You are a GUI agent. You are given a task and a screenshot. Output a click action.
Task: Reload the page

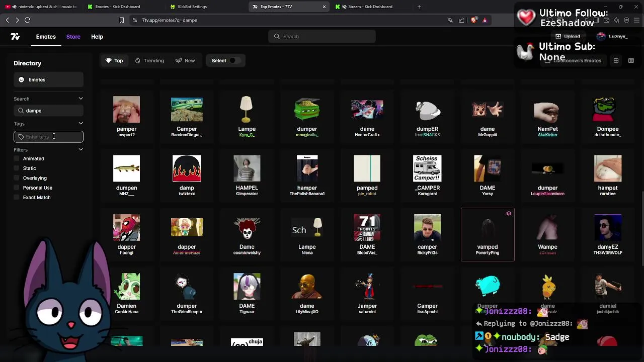(x=28, y=20)
